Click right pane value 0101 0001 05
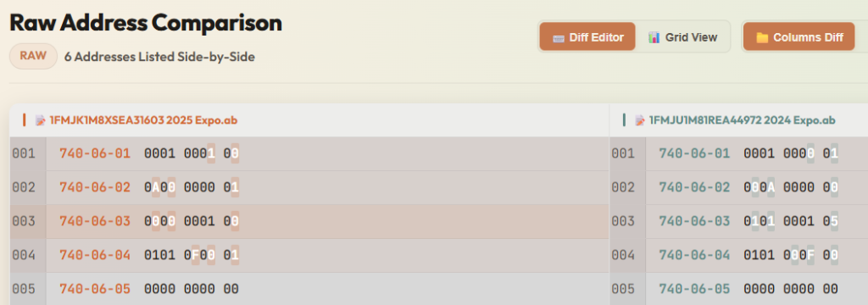This screenshot has width=868, height=305. tap(791, 221)
